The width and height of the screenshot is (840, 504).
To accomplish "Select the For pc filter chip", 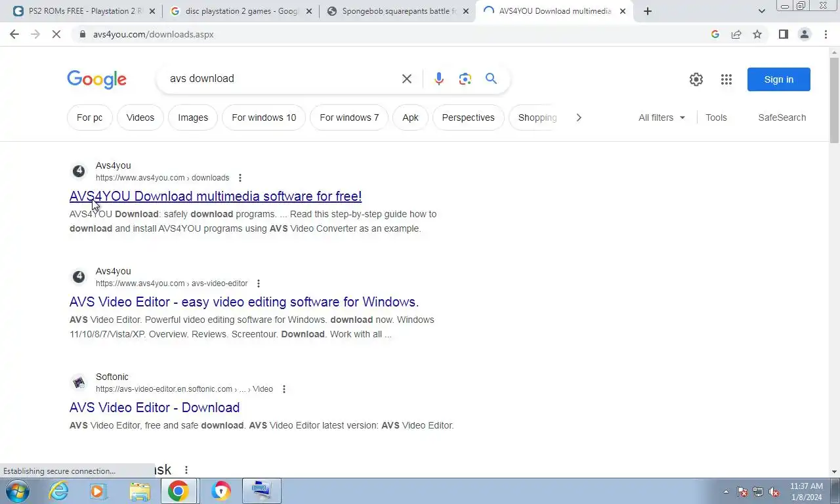I will coord(89,117).
